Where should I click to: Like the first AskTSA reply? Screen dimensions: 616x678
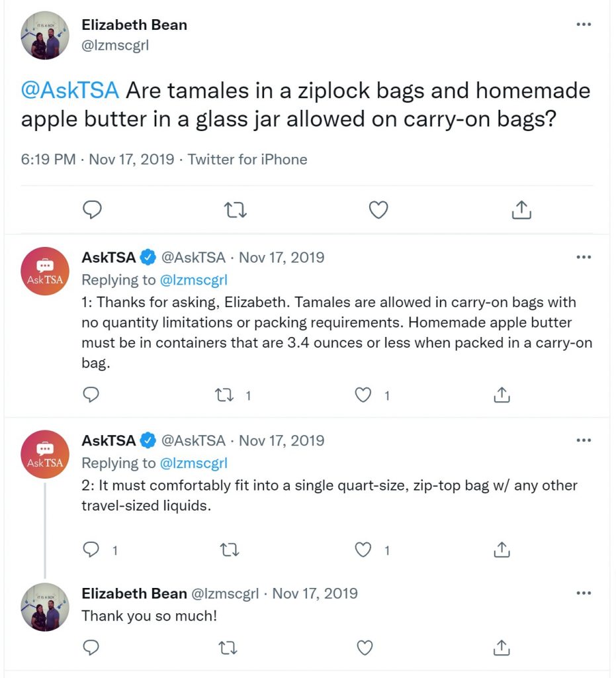click(x=363, y=395)
